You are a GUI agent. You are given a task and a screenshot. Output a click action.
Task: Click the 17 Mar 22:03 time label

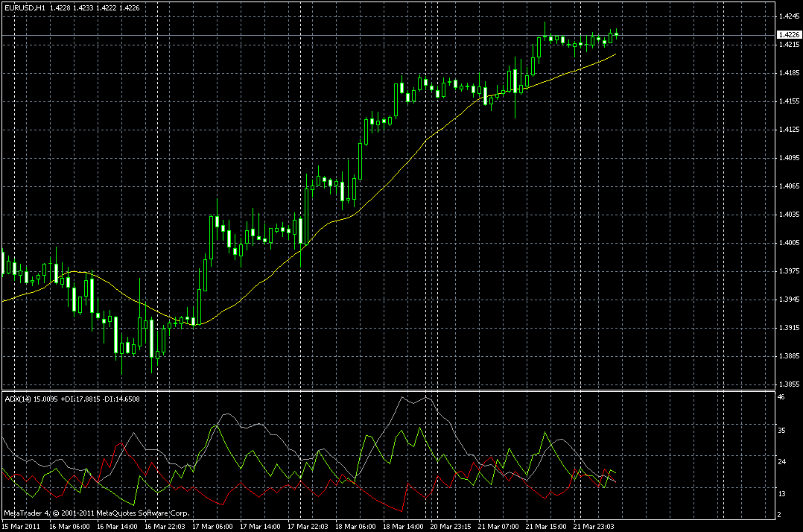pos(308,526)
